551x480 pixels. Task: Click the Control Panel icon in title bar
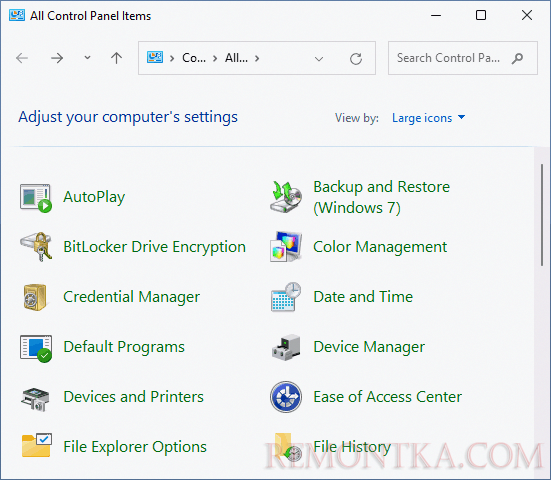pos(17,15)
